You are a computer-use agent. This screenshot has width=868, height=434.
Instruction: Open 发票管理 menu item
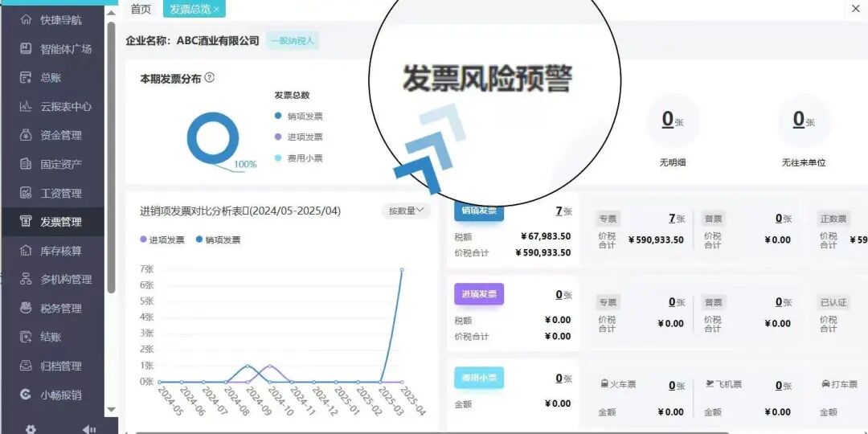(x=52, y=222)
